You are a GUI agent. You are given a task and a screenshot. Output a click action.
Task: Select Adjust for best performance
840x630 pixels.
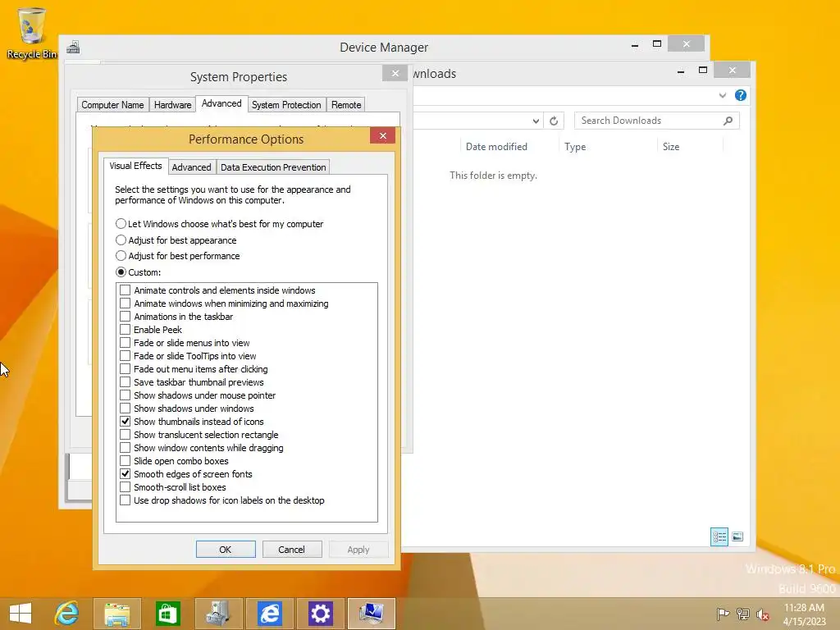(x=177, y=256)
